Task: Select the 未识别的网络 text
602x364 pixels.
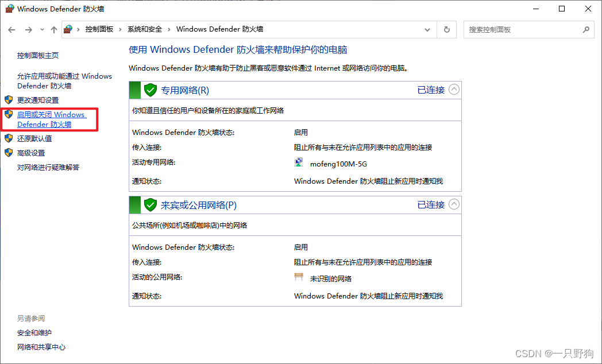Action: click(x=330, y=279)
